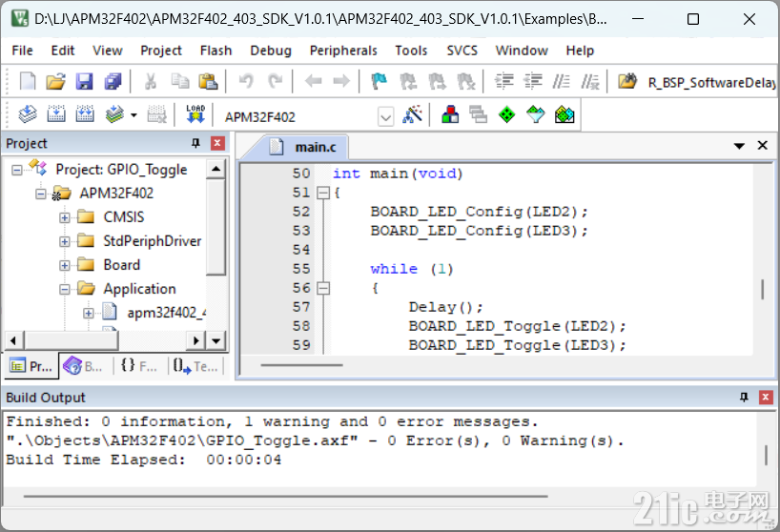Navigate forward arrow
The image size is (780, 532).
click(x=341, y=81)
